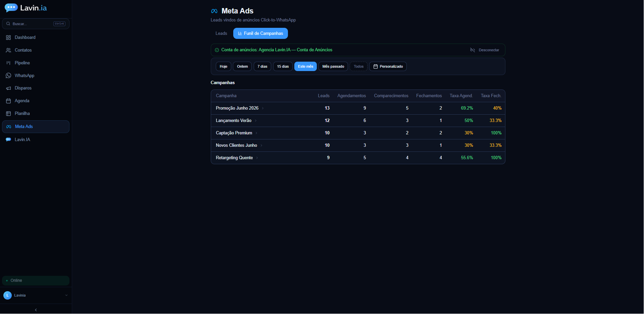Image resolution: width=644 pixels, height=314 pixels.
Task: Open the Personalizado date range picker
Action: 388,66
